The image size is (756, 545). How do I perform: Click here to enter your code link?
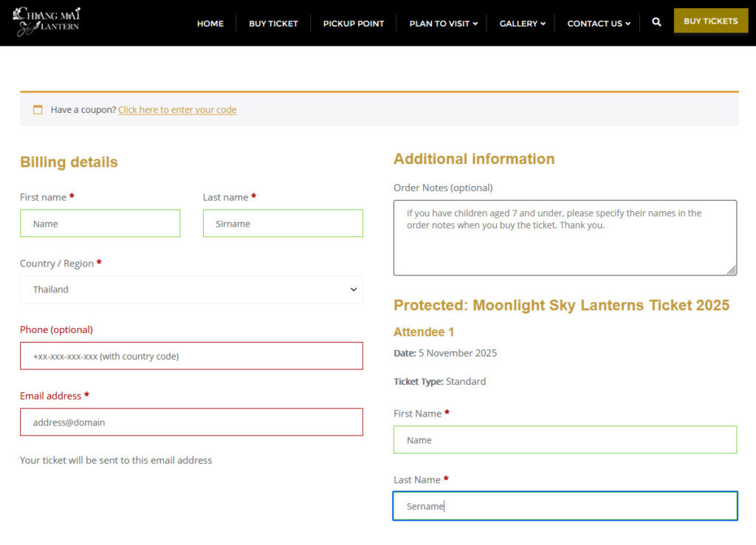click(177, 110)
